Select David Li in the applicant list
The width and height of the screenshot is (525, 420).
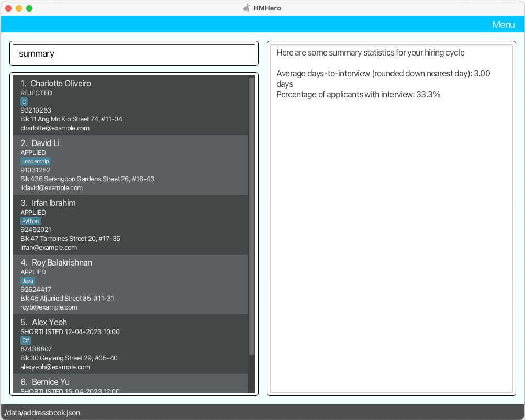[x=130, y=165]
